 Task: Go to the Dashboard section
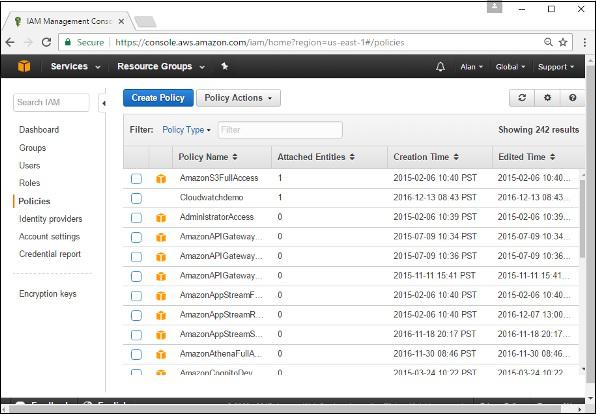click(39, 130)
